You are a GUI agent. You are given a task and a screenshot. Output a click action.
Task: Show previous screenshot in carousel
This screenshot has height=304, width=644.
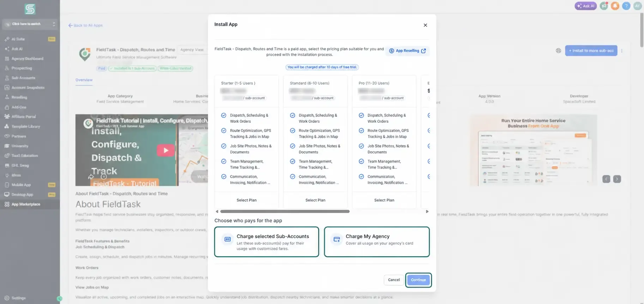point(606,179)
